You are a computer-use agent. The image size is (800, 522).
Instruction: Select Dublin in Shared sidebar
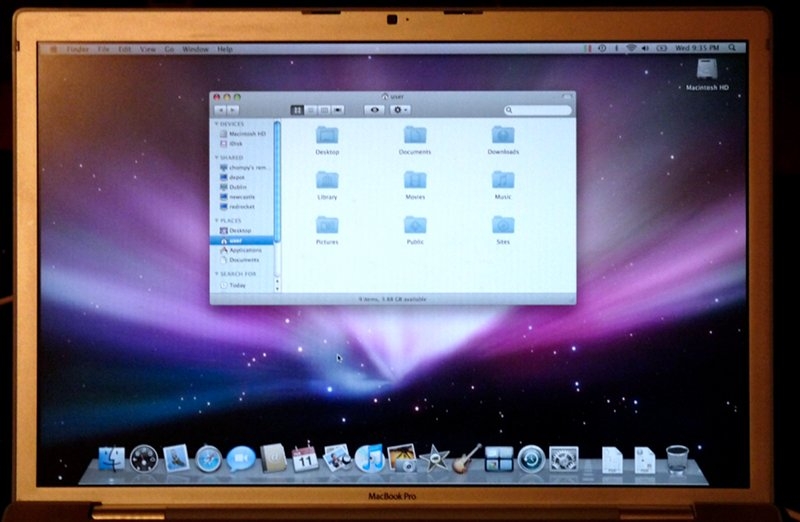coord(243,187)
